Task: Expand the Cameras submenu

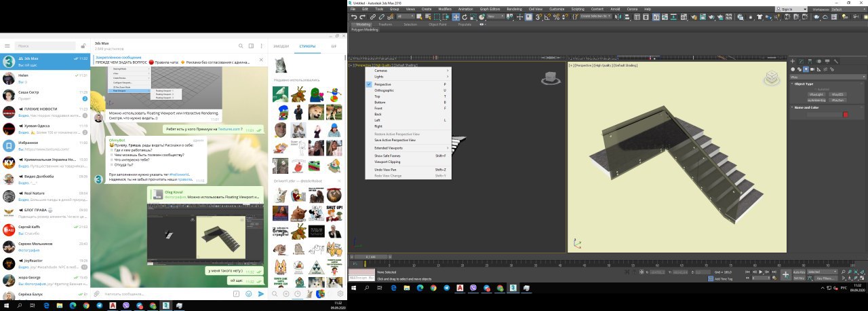Action: coord(409,70)
